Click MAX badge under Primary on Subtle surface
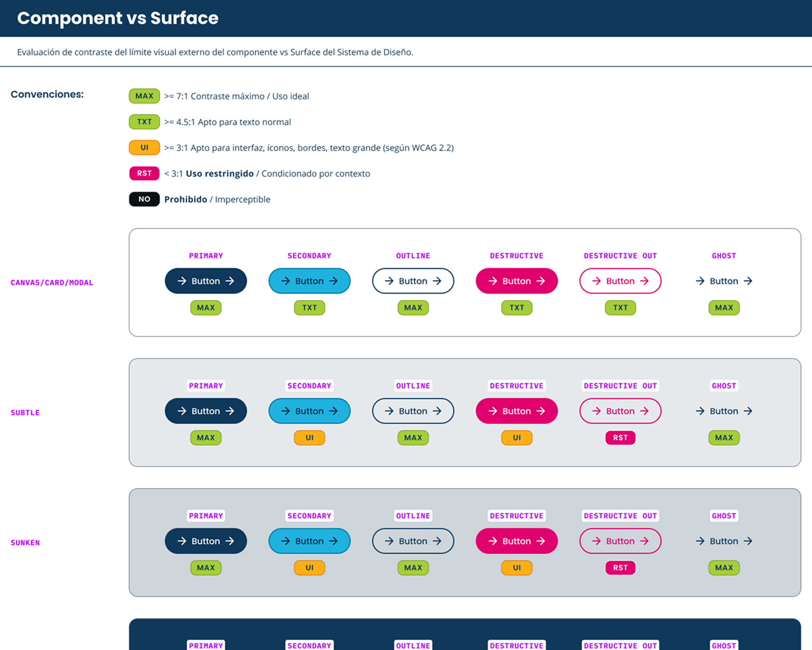The height and width of the screenshot is (650, 812). (206, 438)
